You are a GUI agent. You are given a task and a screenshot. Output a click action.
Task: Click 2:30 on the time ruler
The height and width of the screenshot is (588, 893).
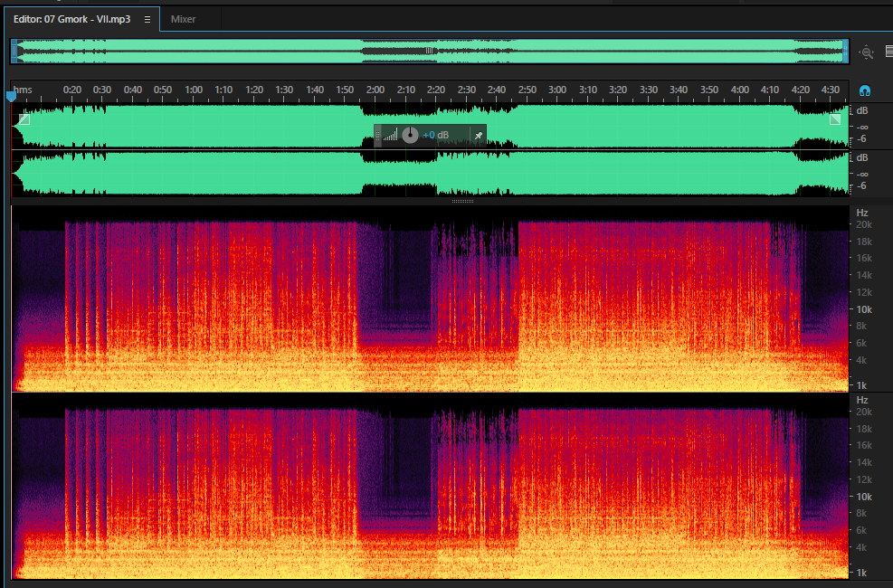coord(467,90)
